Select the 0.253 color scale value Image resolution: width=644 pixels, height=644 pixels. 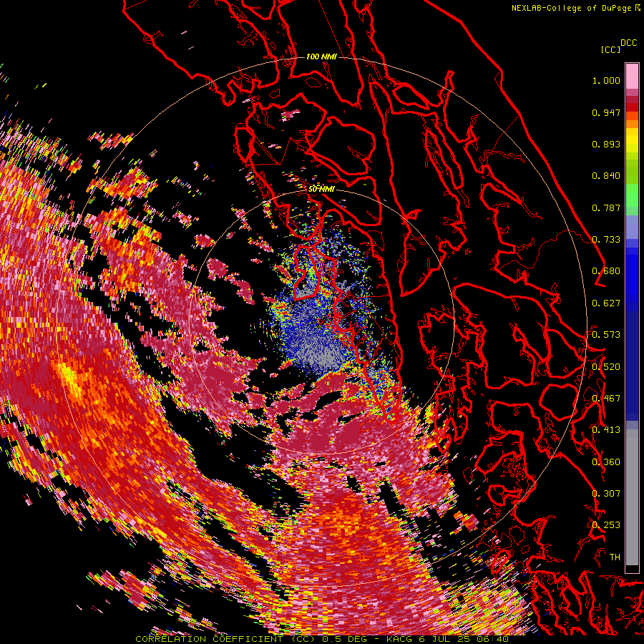pyautogui.click(x=606, y=525)
